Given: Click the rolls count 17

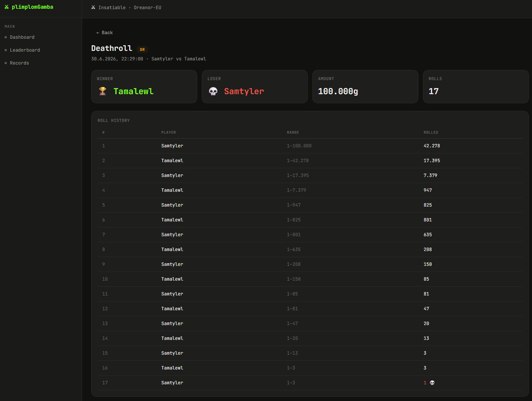Looking at the screenshot, I should [434, 91].
